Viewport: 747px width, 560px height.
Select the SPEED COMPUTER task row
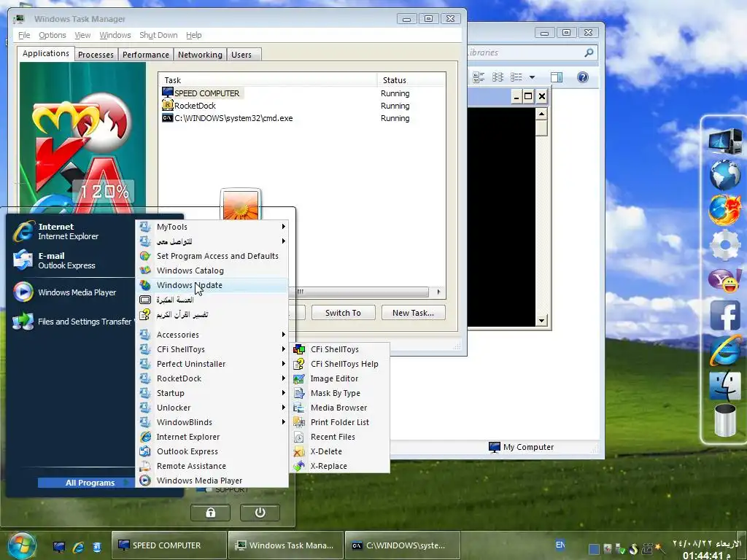(x=301, y=93)
